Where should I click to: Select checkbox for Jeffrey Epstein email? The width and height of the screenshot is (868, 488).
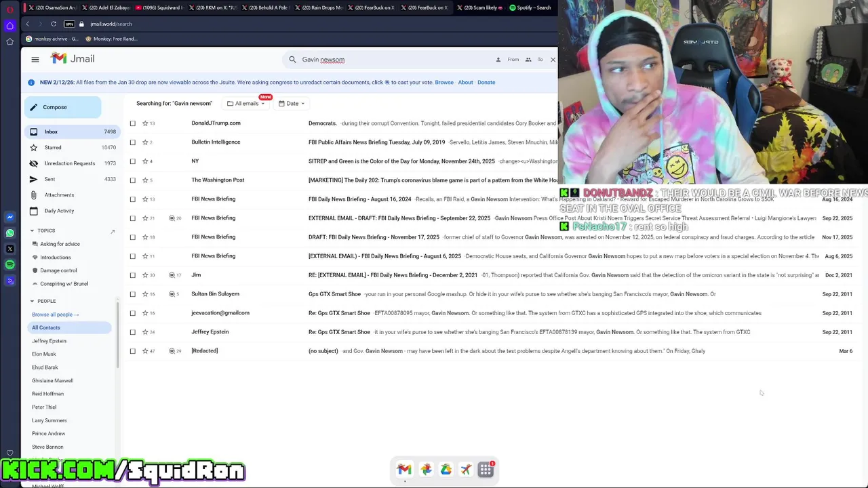coord(133,332)
